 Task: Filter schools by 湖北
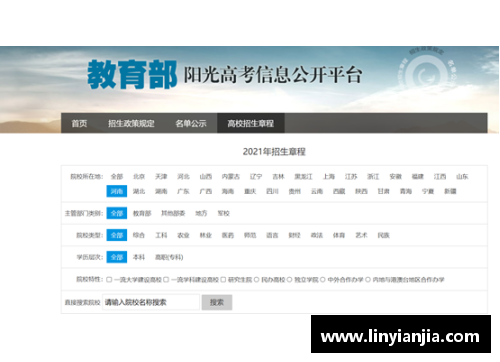tap(139, 191)
